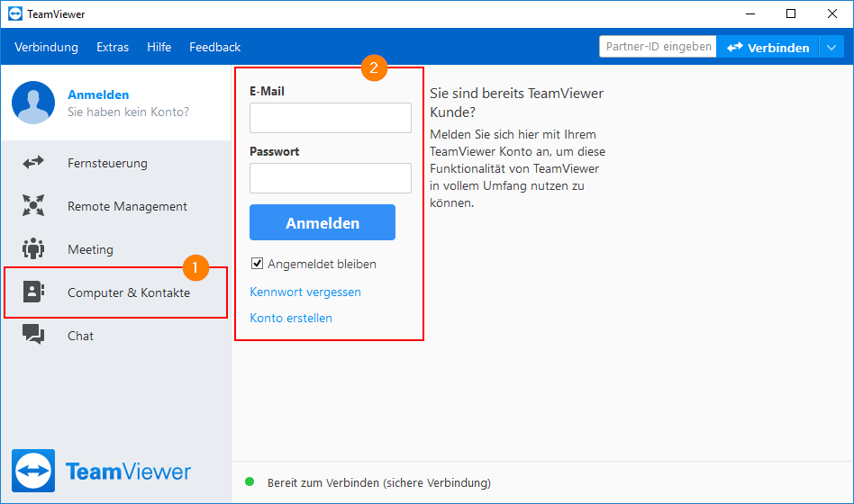This screenshot has width=854, height=504.
Task: Click the blue Anmelden button
Action: point(323,222)
